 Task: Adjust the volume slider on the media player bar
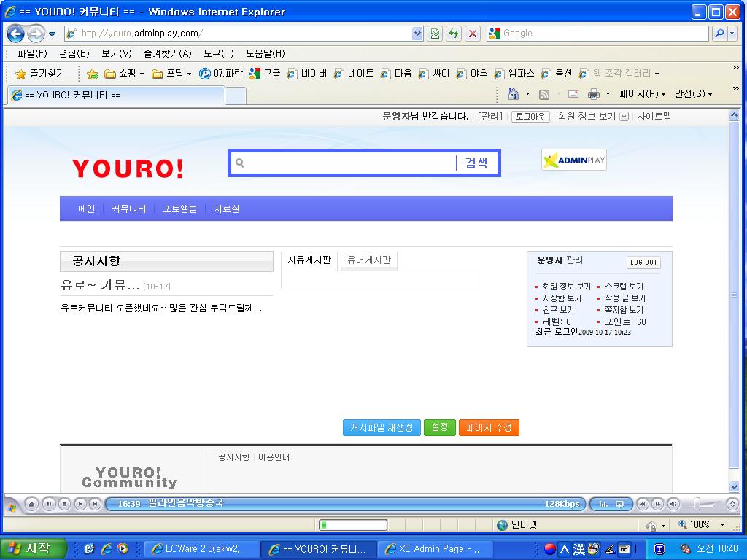pos(697,504)
